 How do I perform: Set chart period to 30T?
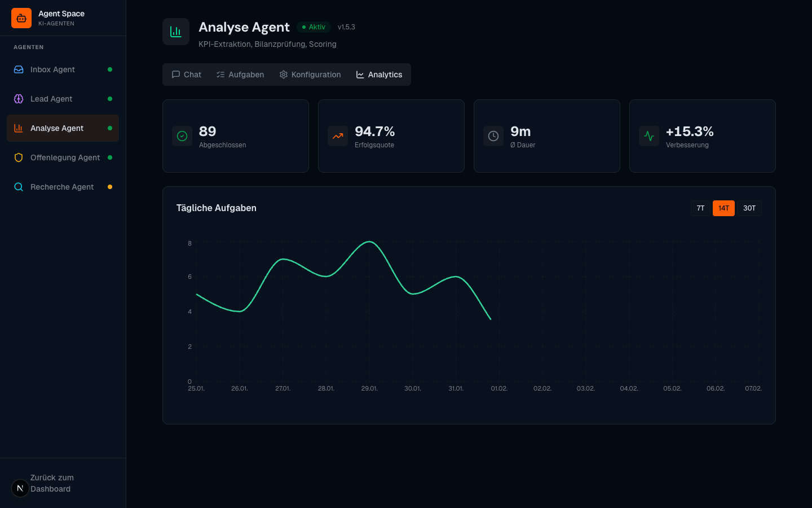click(749, 208)
